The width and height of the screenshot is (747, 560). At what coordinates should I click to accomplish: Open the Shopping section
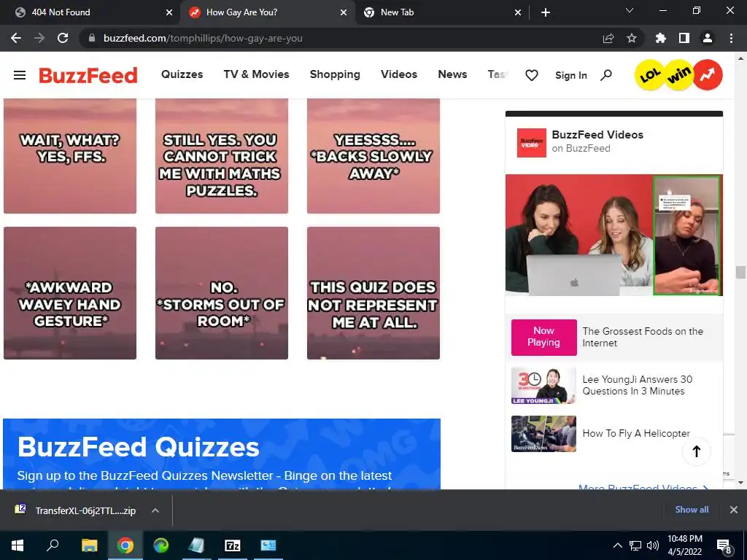coord(335,74)
